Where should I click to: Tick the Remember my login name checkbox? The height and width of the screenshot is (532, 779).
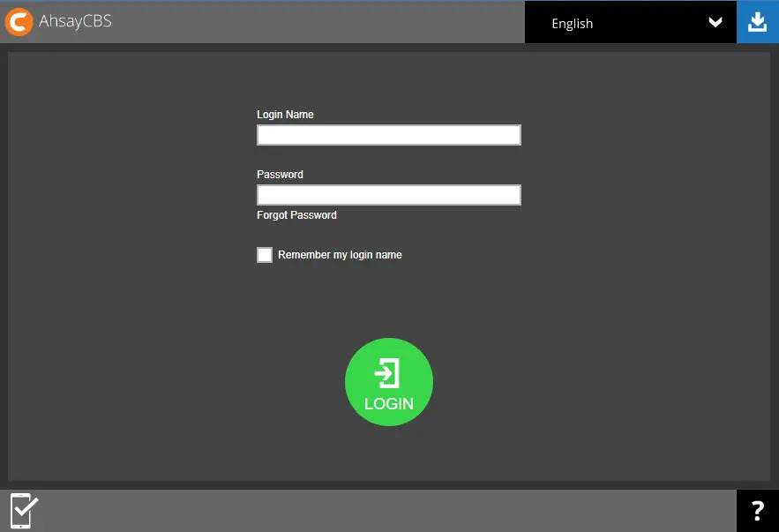click(265, 255)
